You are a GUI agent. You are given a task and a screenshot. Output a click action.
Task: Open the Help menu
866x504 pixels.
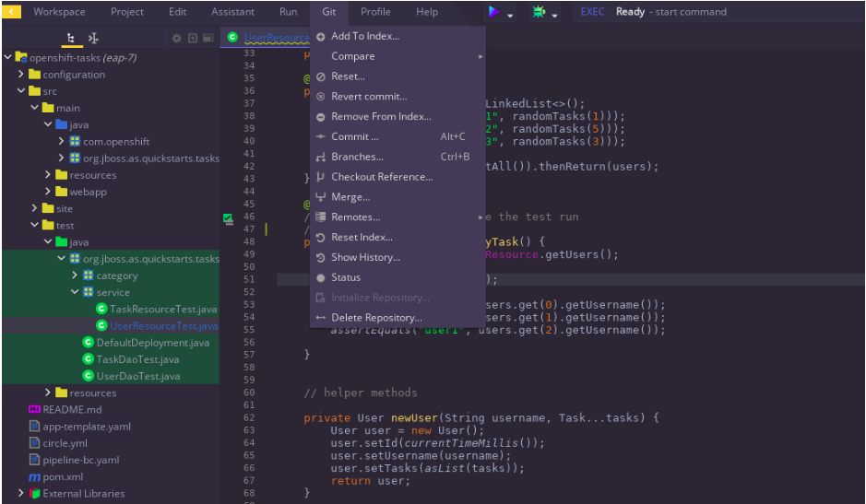point(427,12)
